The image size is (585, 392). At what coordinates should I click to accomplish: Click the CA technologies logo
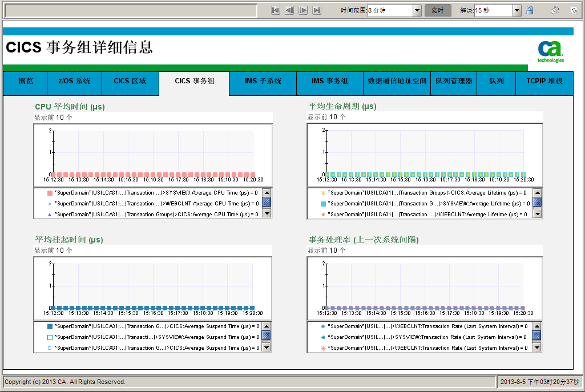550,51
